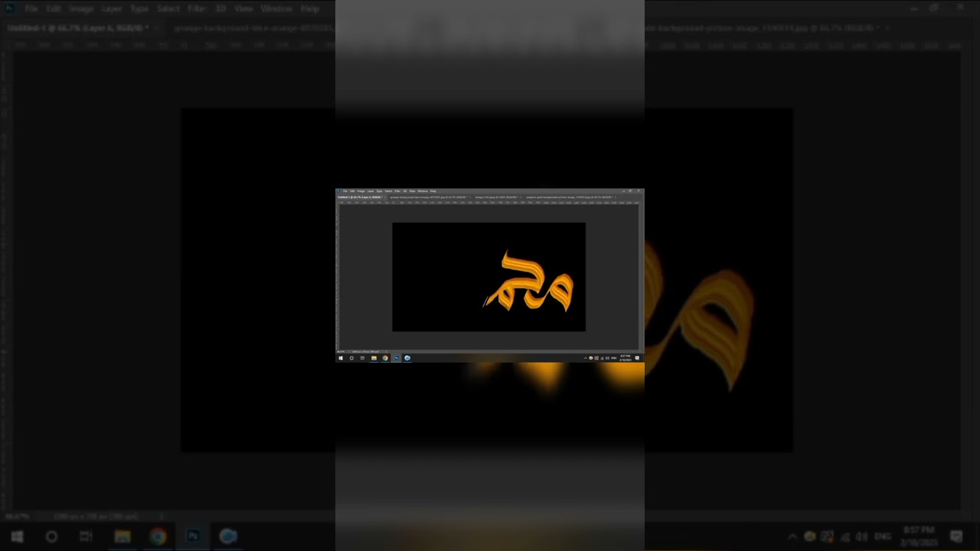The image size is (980, 551).
Task: Open the Select menu in the centered Photoshop window
Action: (388, 191)
